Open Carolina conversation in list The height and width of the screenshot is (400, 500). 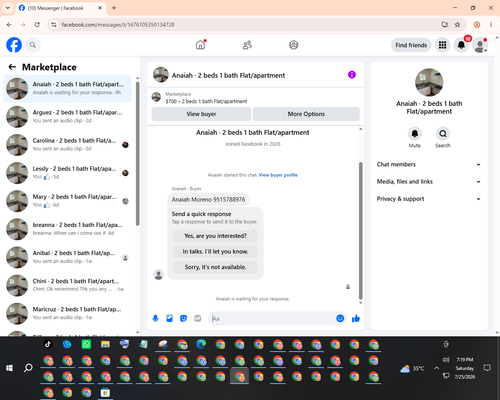click(x=68, y=145)
